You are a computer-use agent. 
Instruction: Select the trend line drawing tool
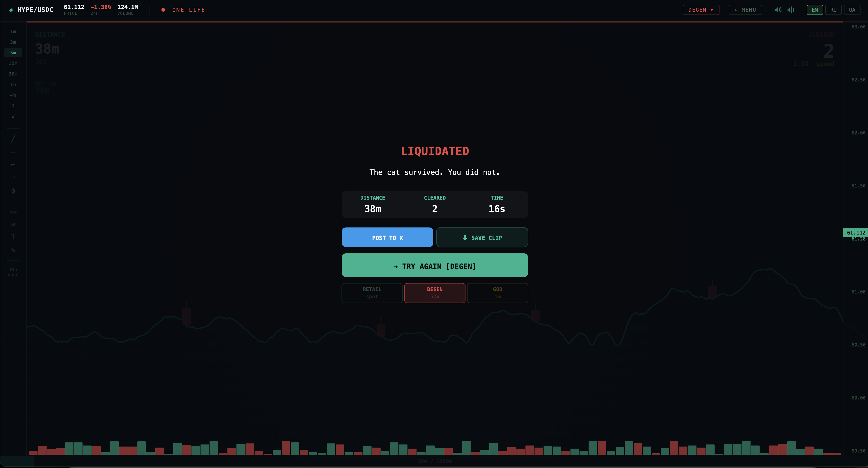point(13,139)
